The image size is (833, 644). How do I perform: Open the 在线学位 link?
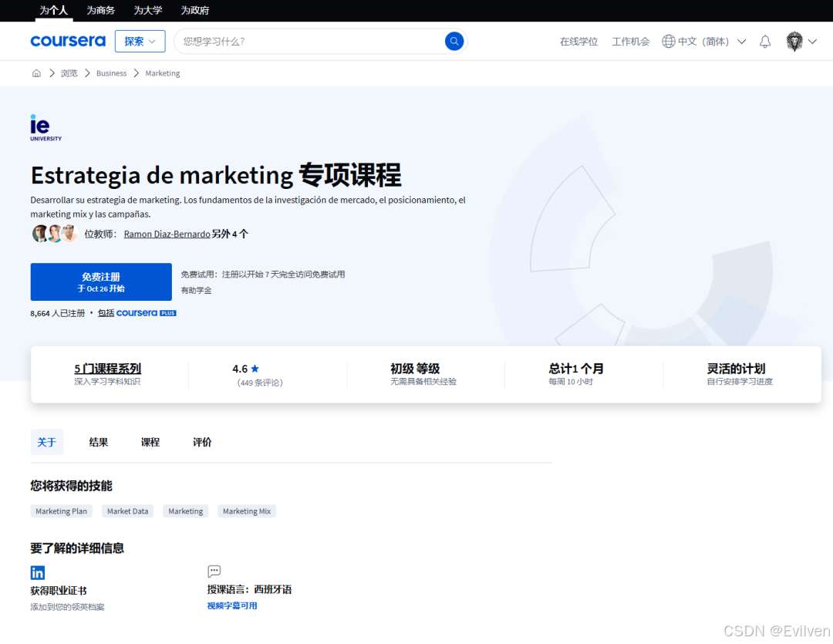coord(578,42)
